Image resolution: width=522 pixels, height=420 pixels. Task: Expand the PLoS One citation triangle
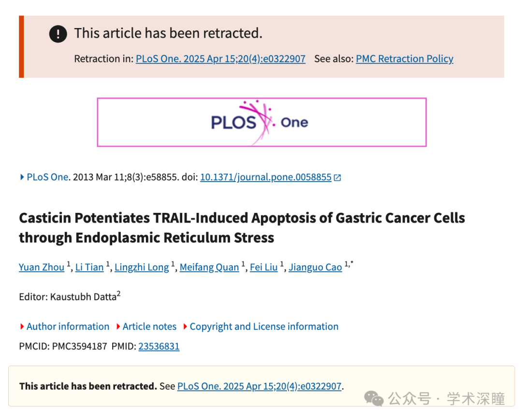coord(22,177)
